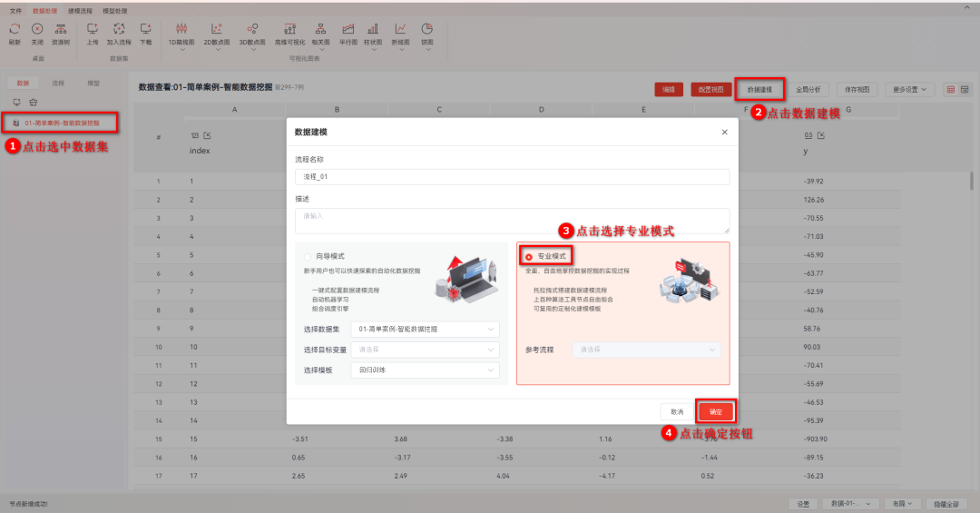Click the basket icon in left sidebar

34,102
